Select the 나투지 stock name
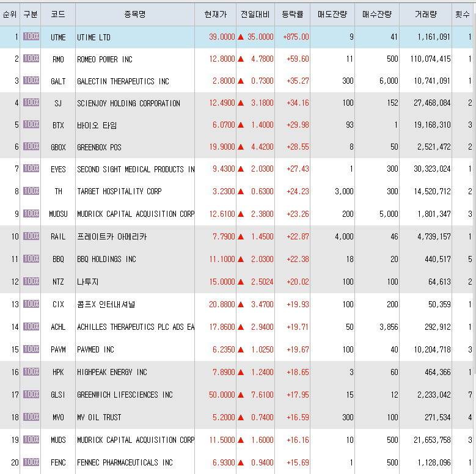This screenshot has width=476, height=474. pyautogui.click(x=88, y=282)
